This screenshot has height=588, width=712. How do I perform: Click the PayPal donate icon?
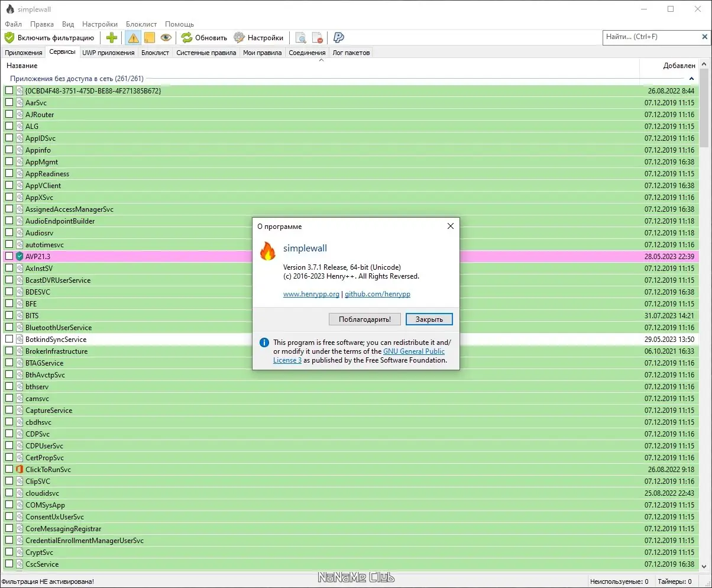(339, 37)
